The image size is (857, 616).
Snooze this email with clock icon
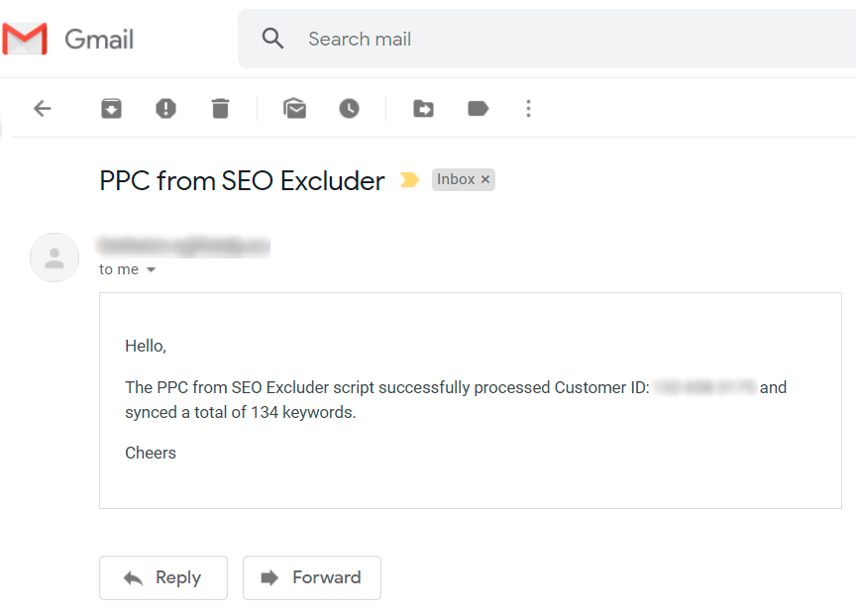tap(350, 109)
